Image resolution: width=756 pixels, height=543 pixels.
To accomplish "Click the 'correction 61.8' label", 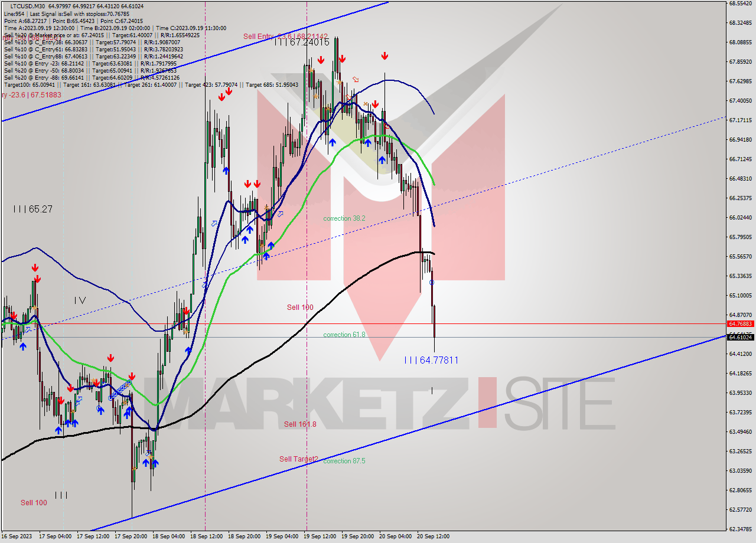I will [x=344, y=335].
